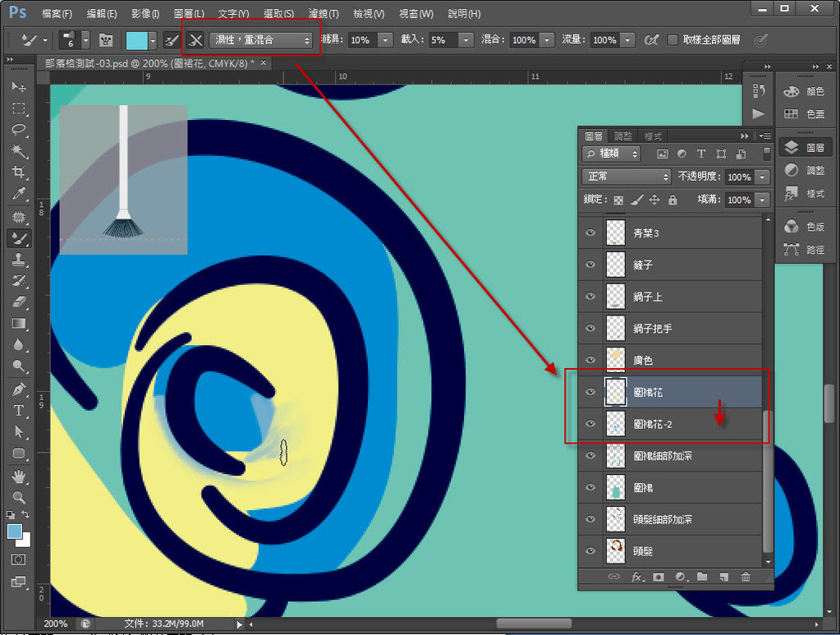
Task: Open the 不透明度 opacity dropdown arrow
Action: tap(764, 177)
